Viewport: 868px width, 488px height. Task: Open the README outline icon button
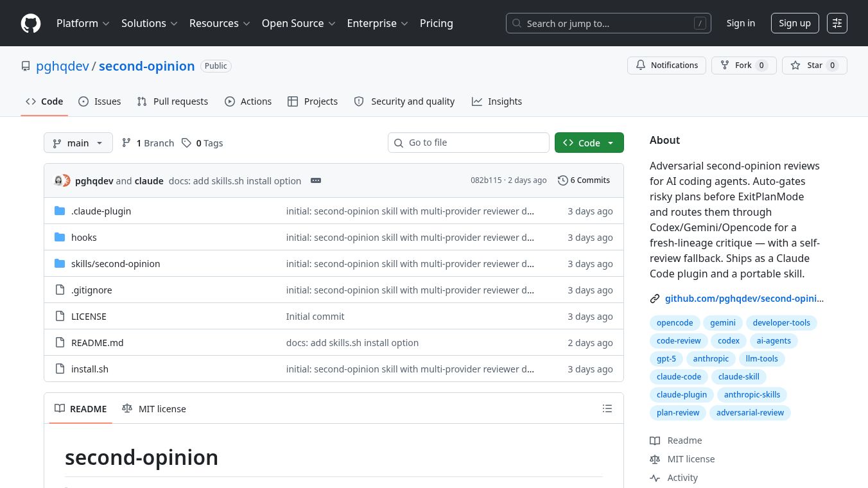[x=607, y=408]
